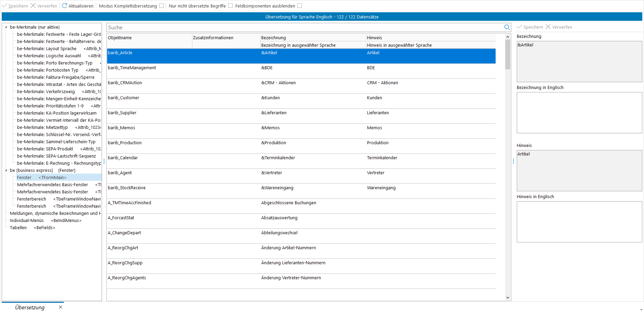Click the Bezeichnung in Englisch text field
This screenshot has width=644, height=312.
pyautogui.click(x=579, y=113)
